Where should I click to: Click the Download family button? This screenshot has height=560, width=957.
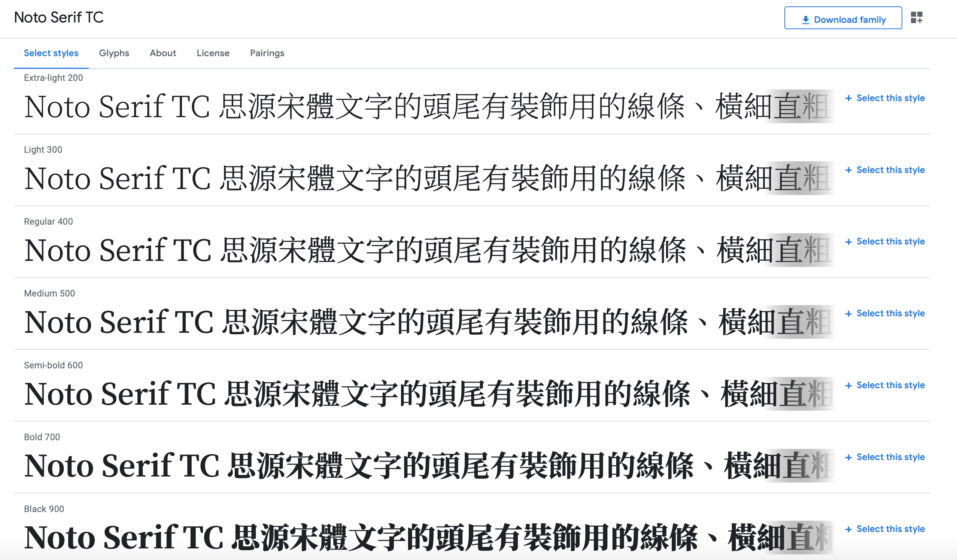(x=843, y=18)
